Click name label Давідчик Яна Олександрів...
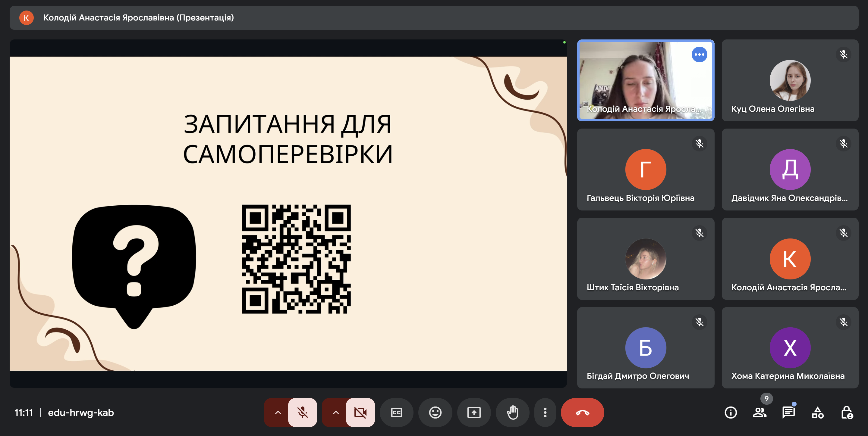The height and width of the screenshot is (436, 868). 789,198
